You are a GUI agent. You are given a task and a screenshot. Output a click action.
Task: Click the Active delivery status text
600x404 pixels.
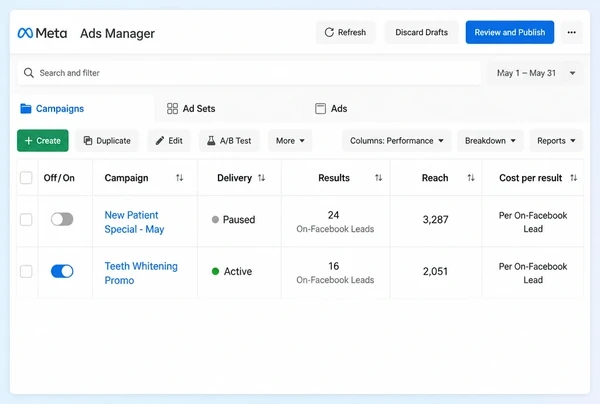[x=238, y=271]
